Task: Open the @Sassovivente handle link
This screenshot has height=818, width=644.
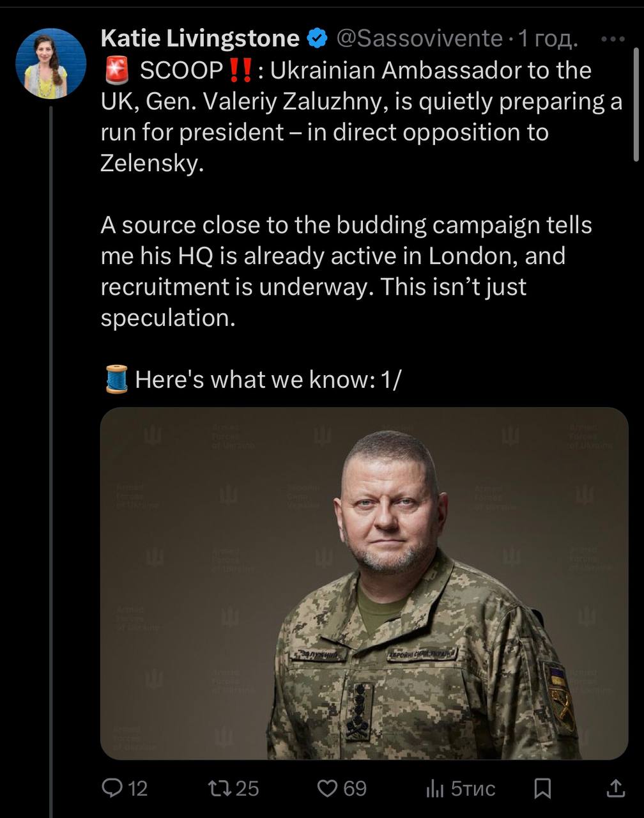Action: point(419,39)
